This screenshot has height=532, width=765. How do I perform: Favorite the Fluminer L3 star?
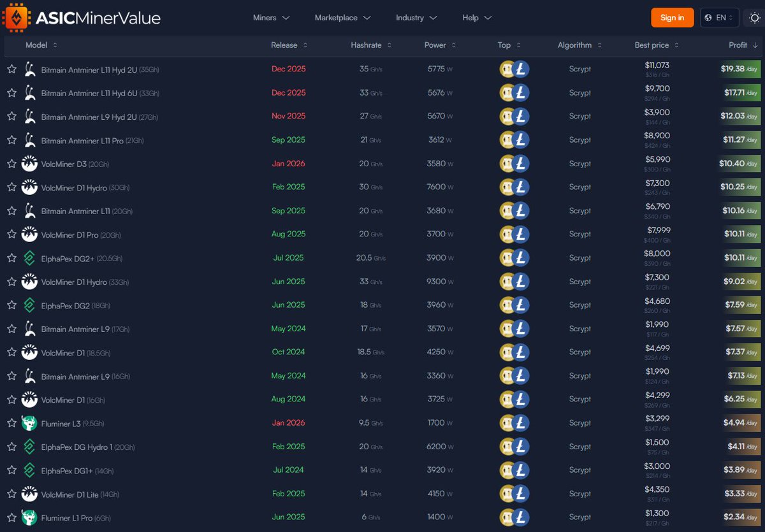pos(11,423)
